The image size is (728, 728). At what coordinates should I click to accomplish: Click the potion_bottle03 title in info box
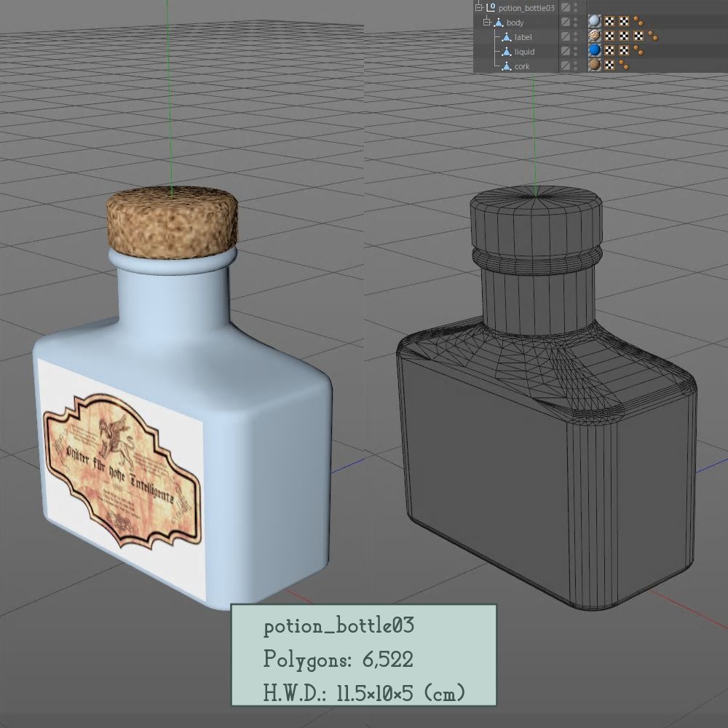click(x=339, y=626)
